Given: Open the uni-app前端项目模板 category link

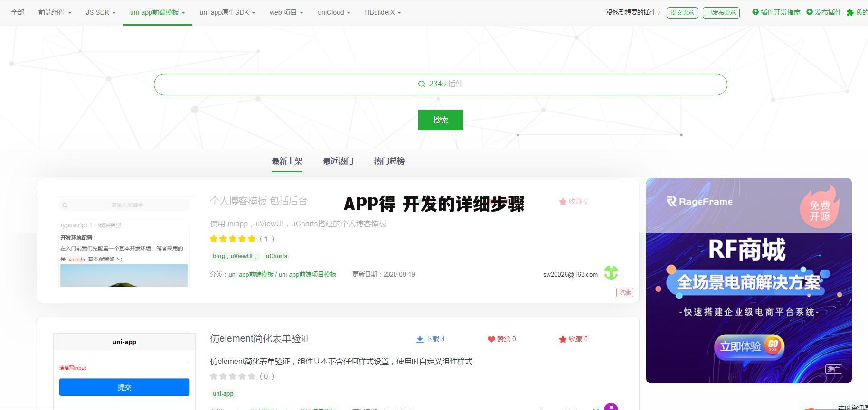Looking at the screenshot, I should click(x=307, y=275).
